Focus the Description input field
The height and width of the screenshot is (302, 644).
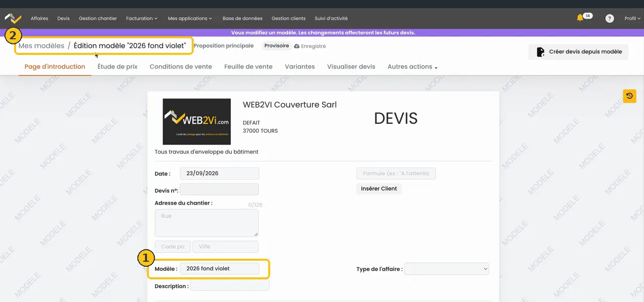230,285
